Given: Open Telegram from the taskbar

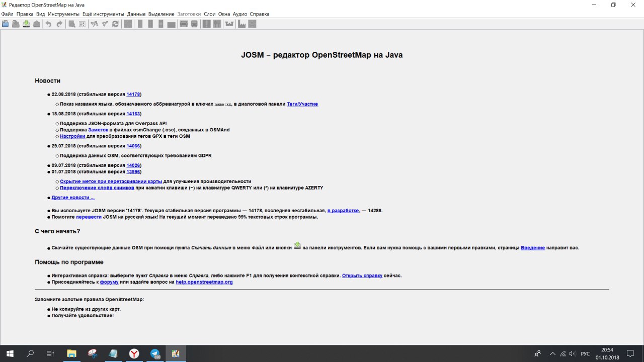Looking at the screenshot, I should coord(155,353).
